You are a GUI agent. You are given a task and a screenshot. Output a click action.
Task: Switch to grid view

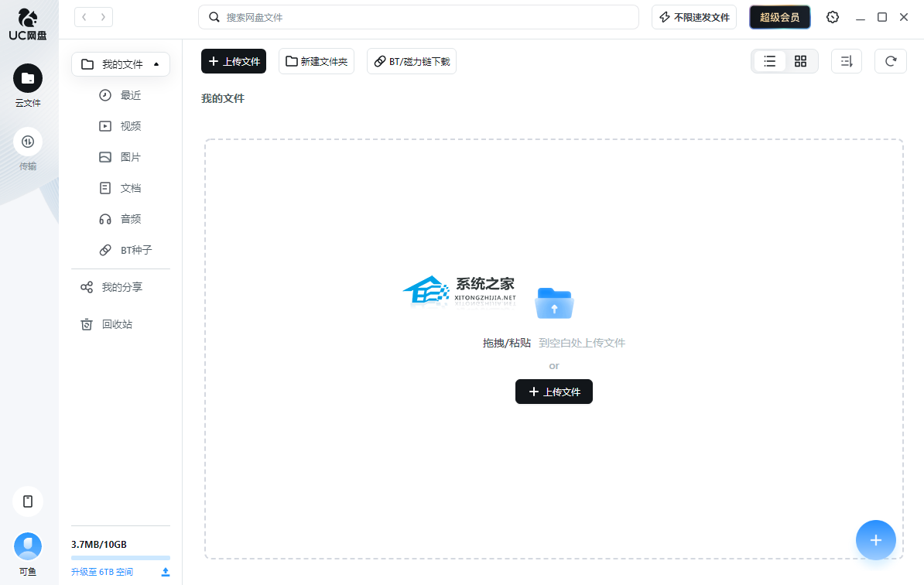click(x=800, y=61)
